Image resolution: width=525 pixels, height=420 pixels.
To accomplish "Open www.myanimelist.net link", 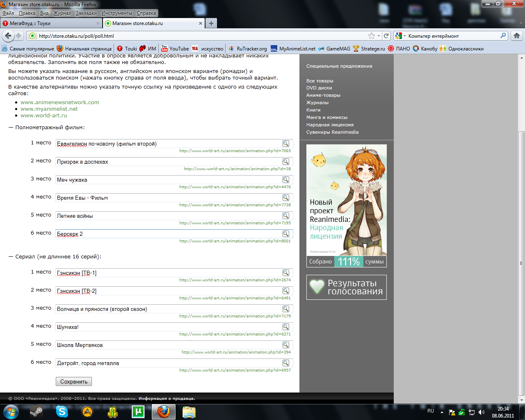I will coord(49,109).
